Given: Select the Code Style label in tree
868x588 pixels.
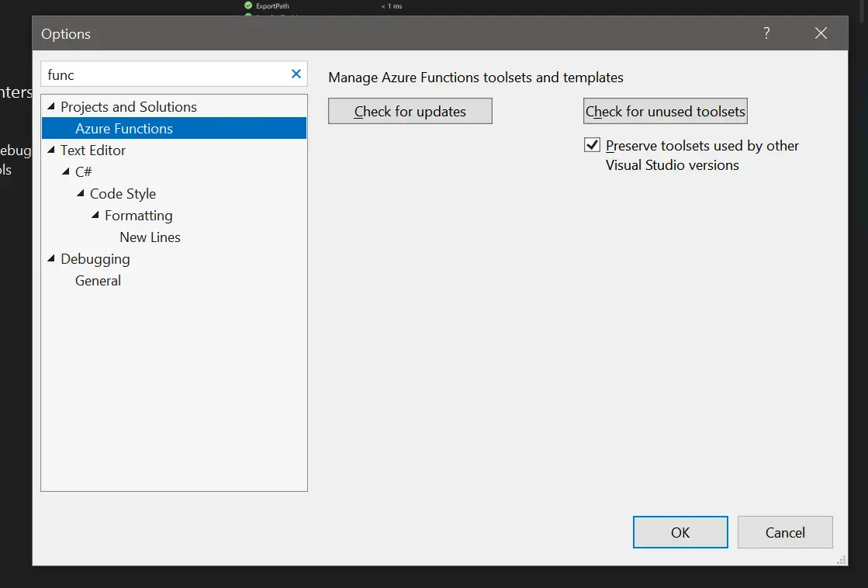Looking at the screenshot, I should click(x=123, y=194).
